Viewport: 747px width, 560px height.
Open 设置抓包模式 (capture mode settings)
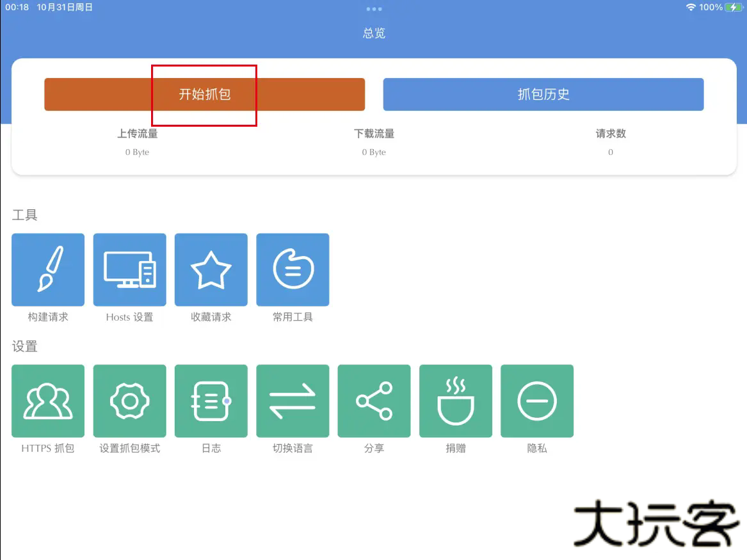[x=129, y=401]
